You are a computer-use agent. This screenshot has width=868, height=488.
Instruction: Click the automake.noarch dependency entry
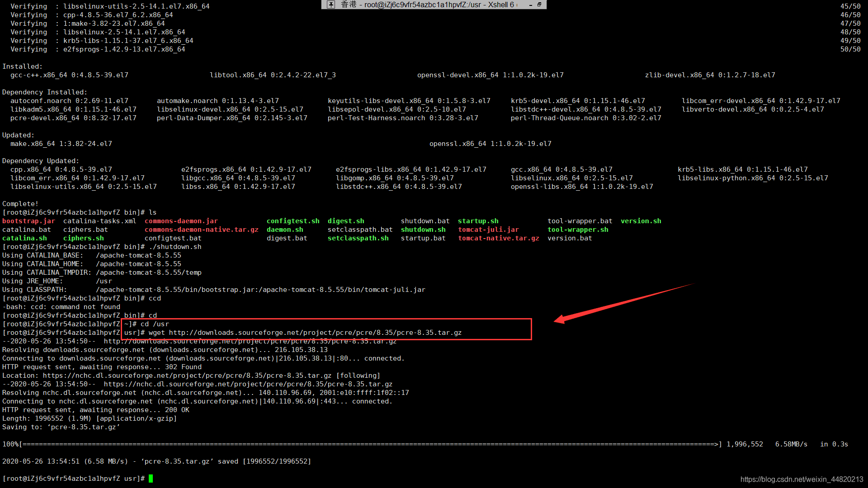pos(217,101)
